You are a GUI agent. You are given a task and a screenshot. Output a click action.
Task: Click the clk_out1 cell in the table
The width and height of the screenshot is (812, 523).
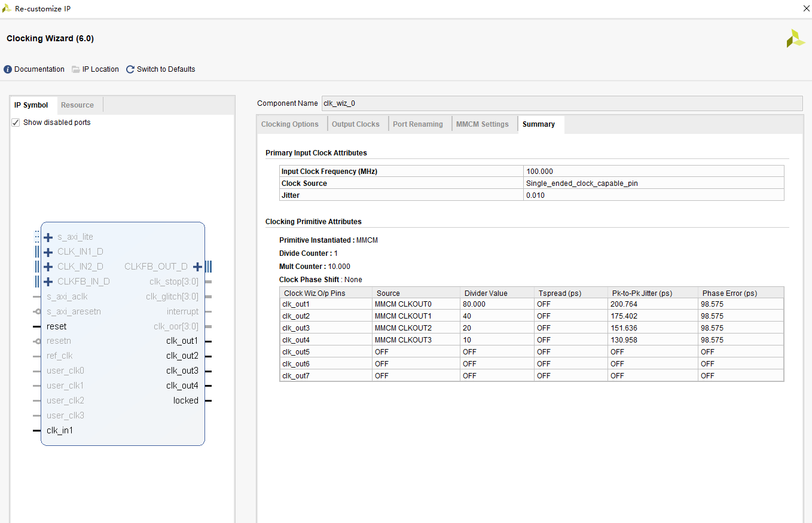(x=326, y=304)
